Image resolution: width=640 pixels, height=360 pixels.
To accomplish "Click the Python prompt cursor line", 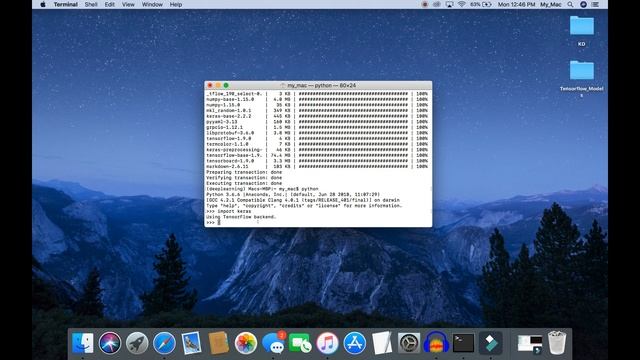I will pyautogui.click(x=213, y=222).
